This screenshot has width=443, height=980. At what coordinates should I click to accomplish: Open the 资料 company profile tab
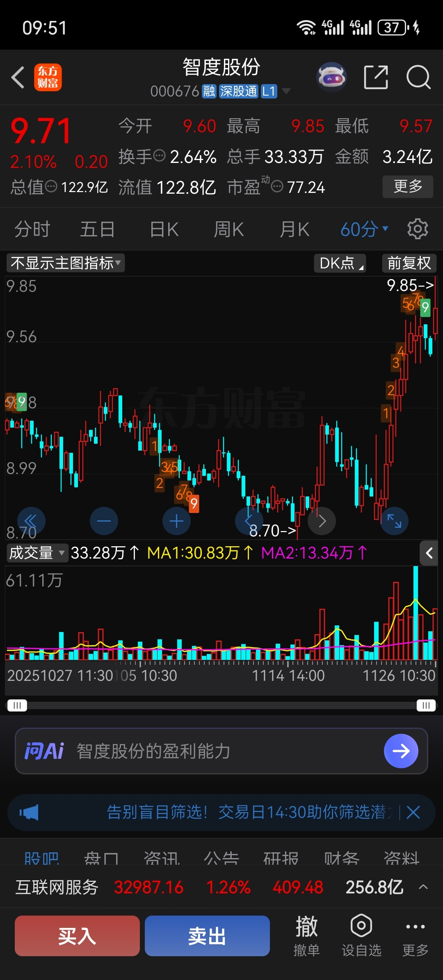tap(402, 858)
